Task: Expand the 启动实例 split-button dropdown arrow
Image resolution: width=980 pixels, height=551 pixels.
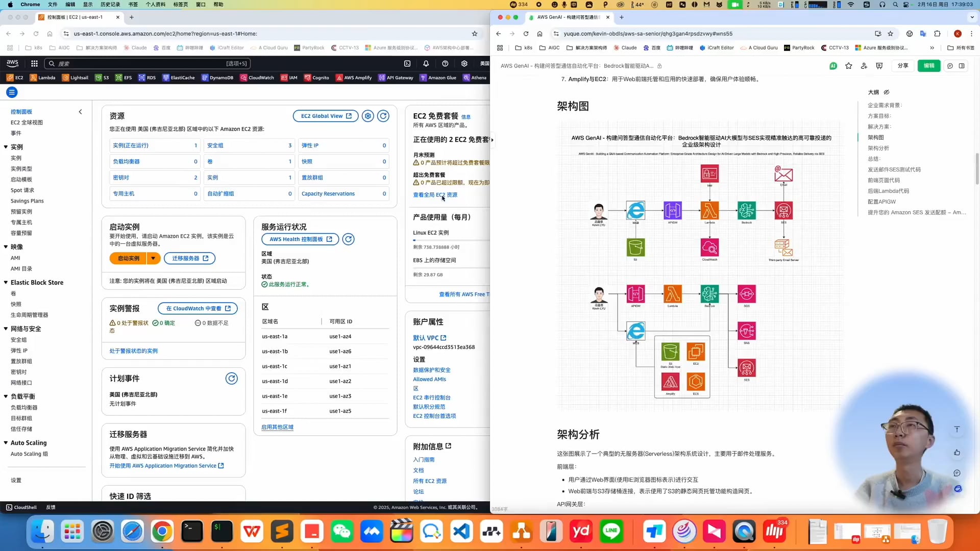Action: (x=154, y=258)
